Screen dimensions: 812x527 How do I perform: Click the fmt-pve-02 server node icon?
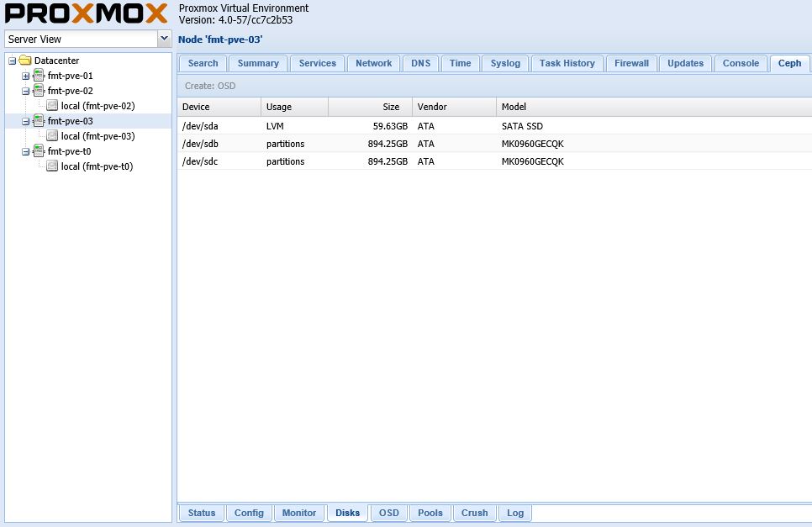tap(39, 91)
